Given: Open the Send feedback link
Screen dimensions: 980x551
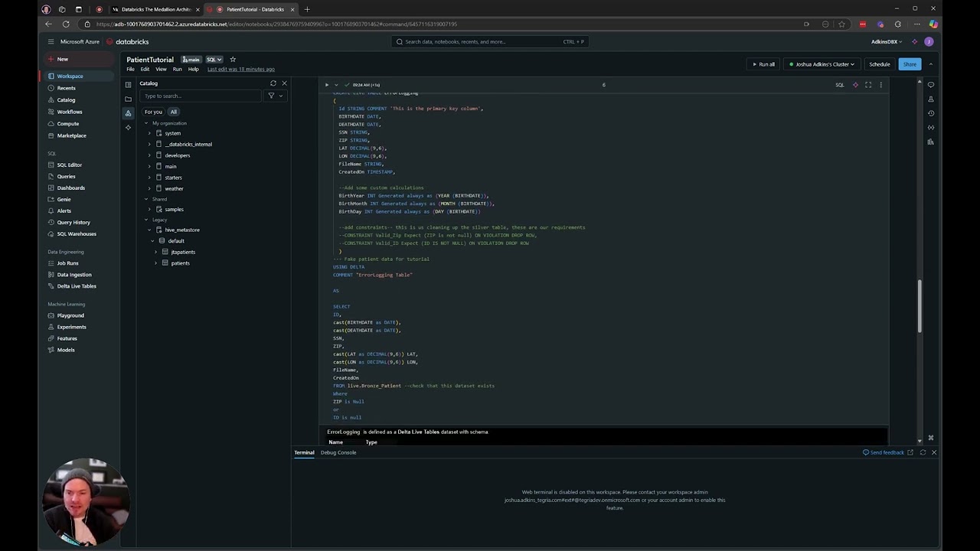Looking at the screenshot, I should tap(884, 452).
